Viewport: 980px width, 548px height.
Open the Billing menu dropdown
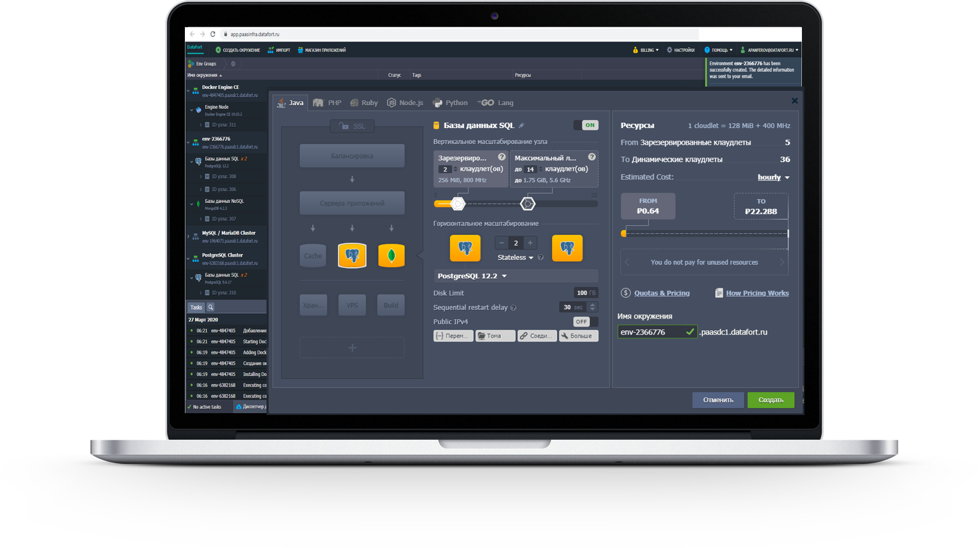pyautogui.click(x=646, y=50)
